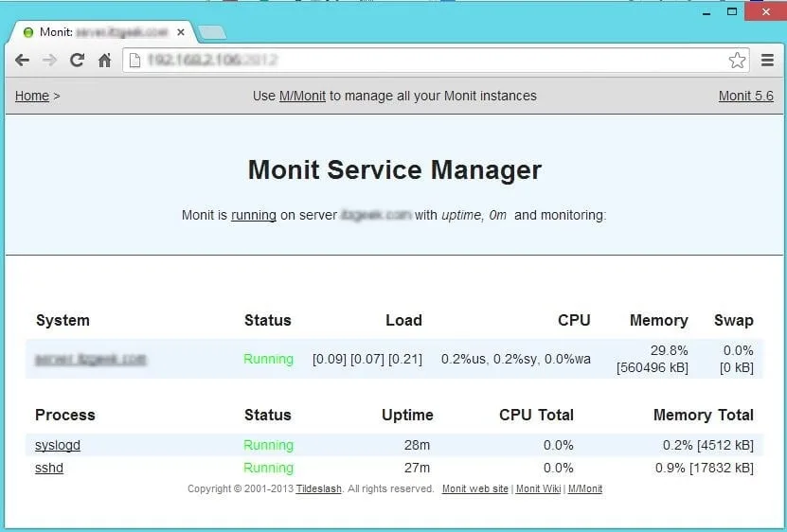787x532 pixels.
Task: Select syslogd Running status text
Action: coord(269,445)
